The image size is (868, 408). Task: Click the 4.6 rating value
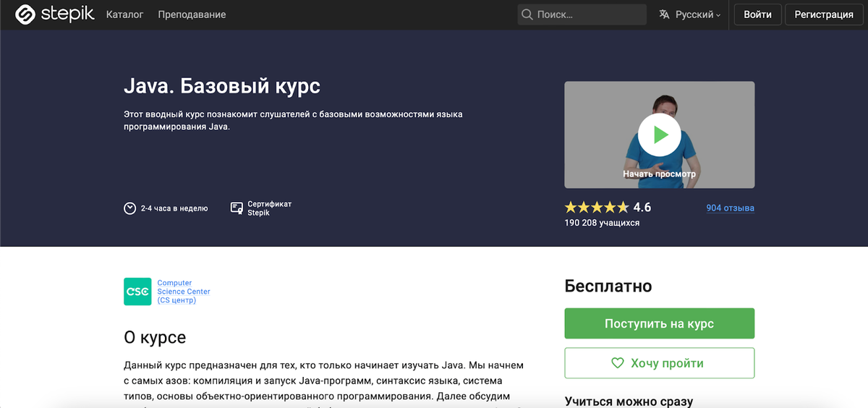click(642, 208)
